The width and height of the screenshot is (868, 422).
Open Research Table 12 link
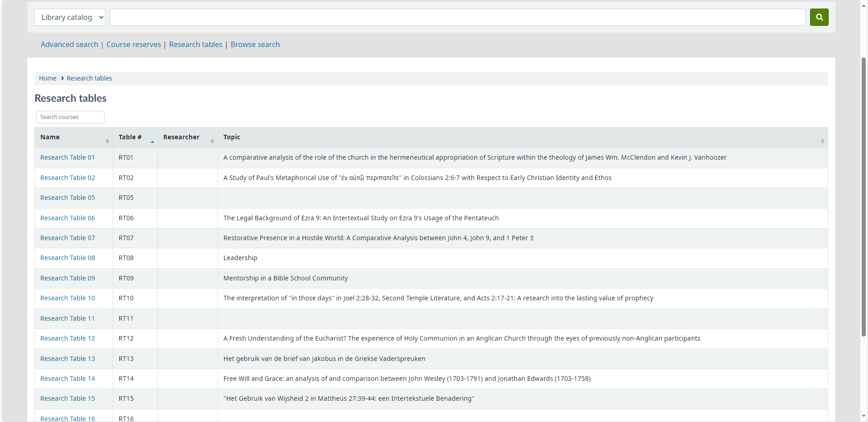[x=67, y=338]
